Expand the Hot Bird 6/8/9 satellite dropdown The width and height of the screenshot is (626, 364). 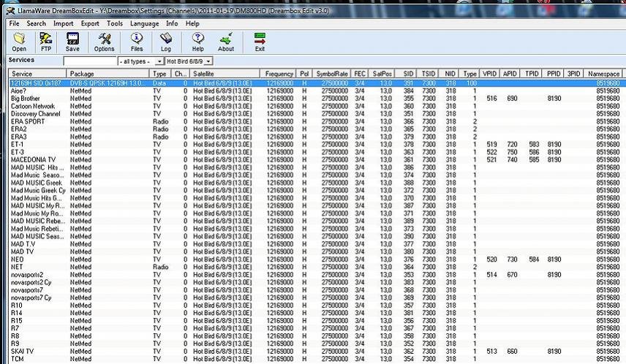tap(209, 61)
